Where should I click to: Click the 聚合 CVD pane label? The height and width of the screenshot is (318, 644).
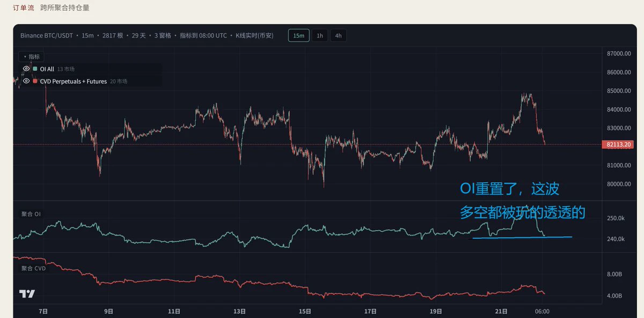tap(34, 268)
